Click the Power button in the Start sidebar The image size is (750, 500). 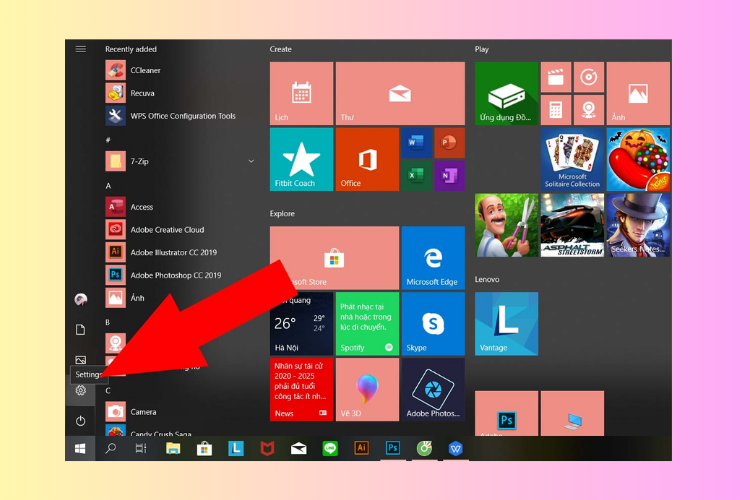click(x=80, y=421)
